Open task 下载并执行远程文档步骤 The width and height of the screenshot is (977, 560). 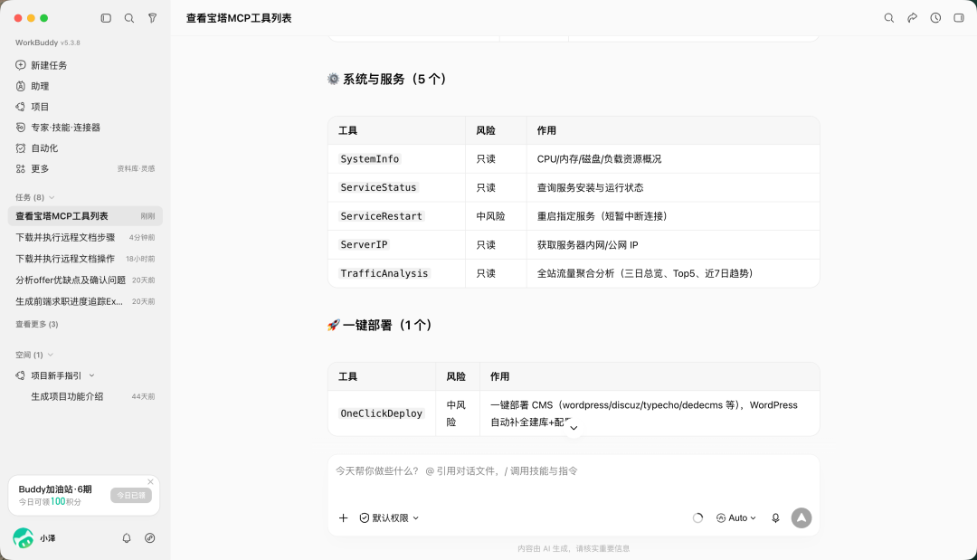coord(85,237)
